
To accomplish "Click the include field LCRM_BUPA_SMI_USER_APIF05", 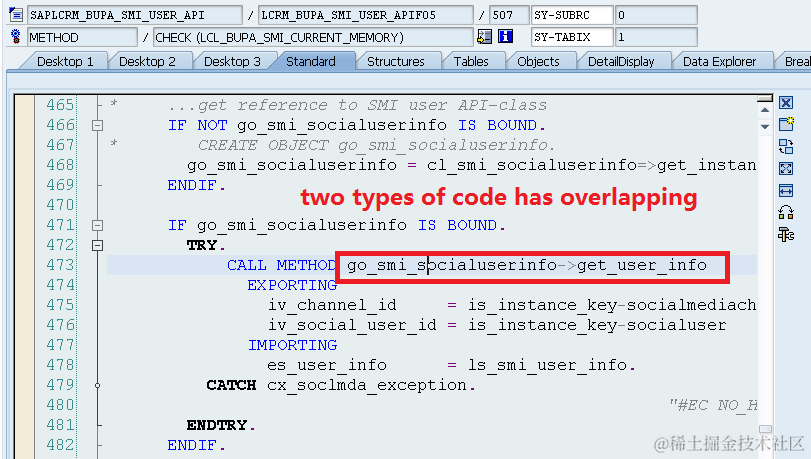I will (365, 15).
